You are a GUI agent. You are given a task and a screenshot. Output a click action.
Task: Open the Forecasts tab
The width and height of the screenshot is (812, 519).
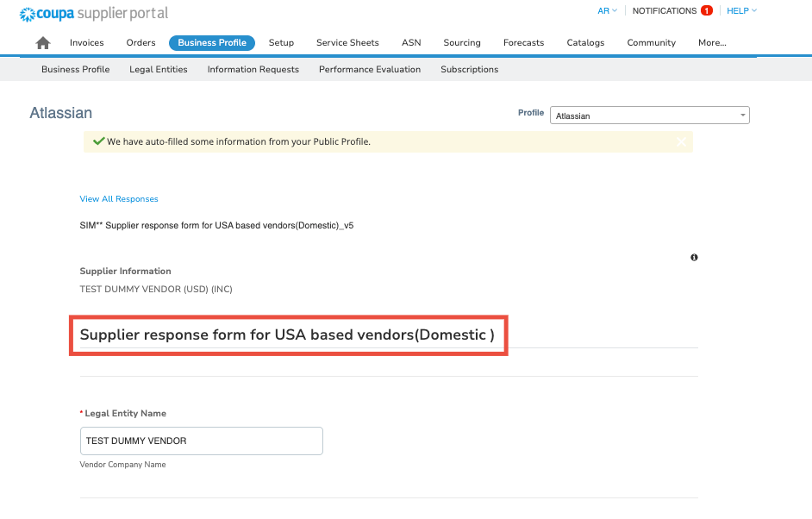[523, 43]
